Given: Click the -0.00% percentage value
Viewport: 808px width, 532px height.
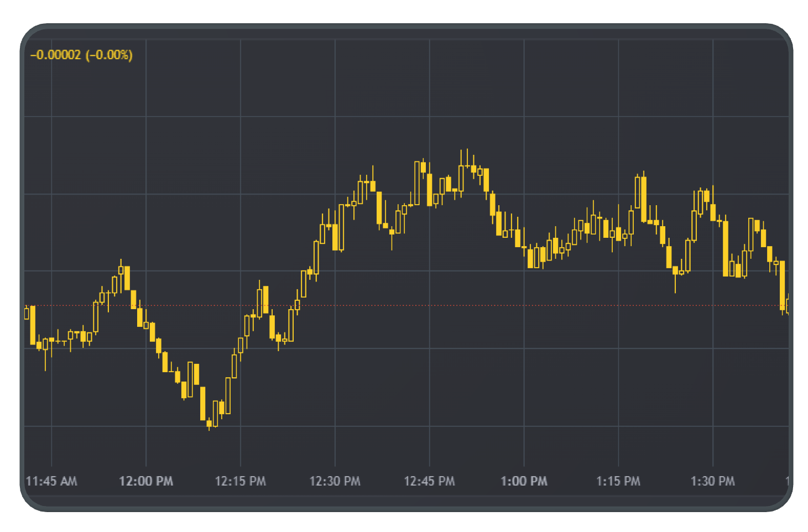Looking at the screenshot, I should click(x=109, y=54).
